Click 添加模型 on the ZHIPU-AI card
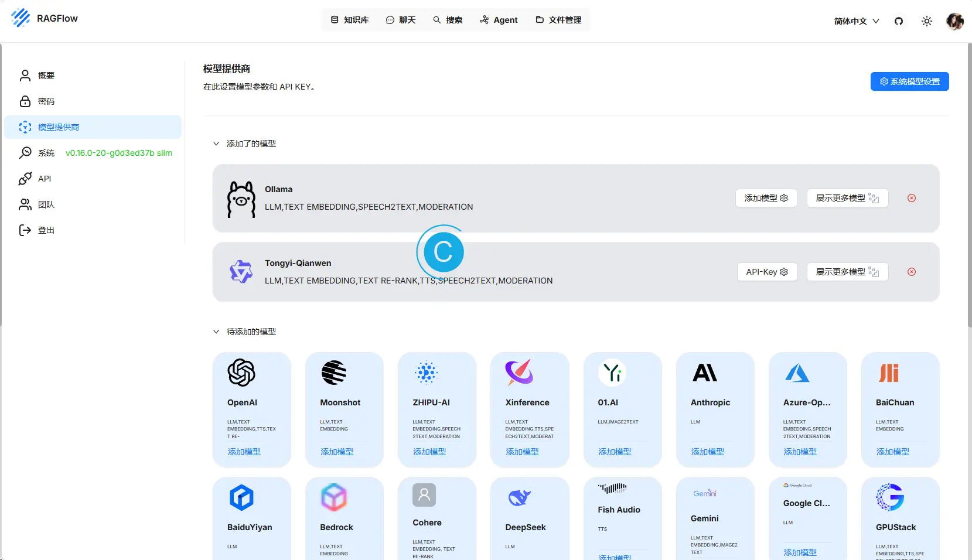 (429, 452)
